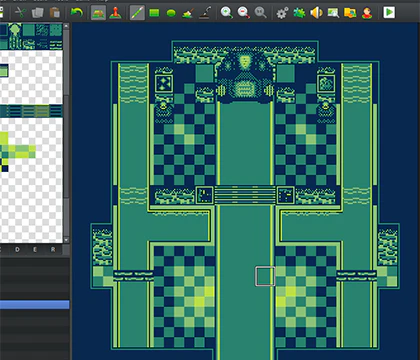Screen dimensions: 420x360
Task: Open the Plugin Manager puzzle icon
Action: pyautogui.click(x=299, y=13)
